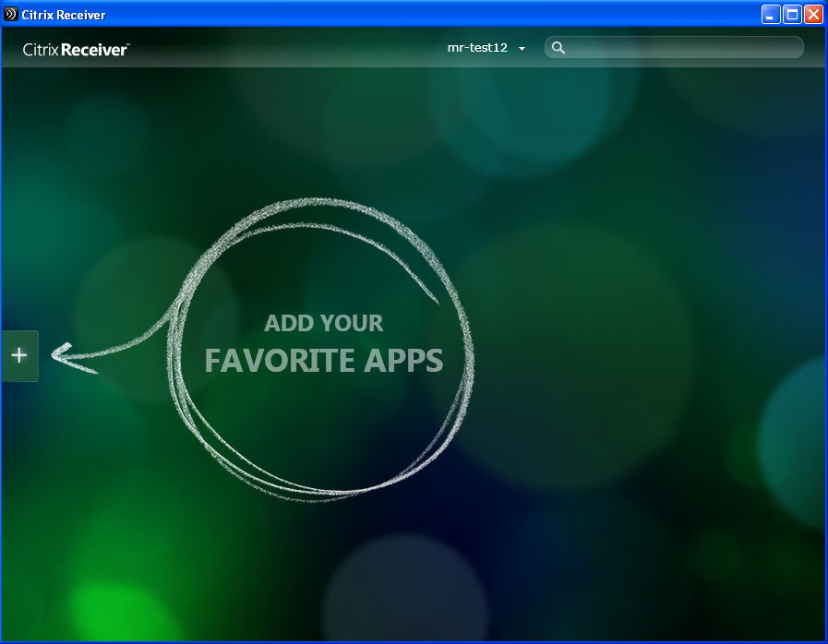Focus the search input field
Screen dimensions: 828x644
(683, 48)
